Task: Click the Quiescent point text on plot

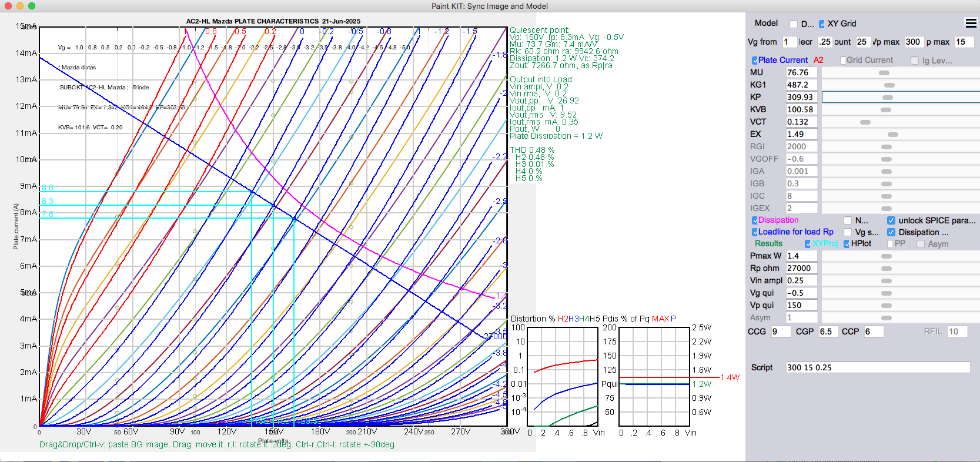Action: click(x=539, y=30)
